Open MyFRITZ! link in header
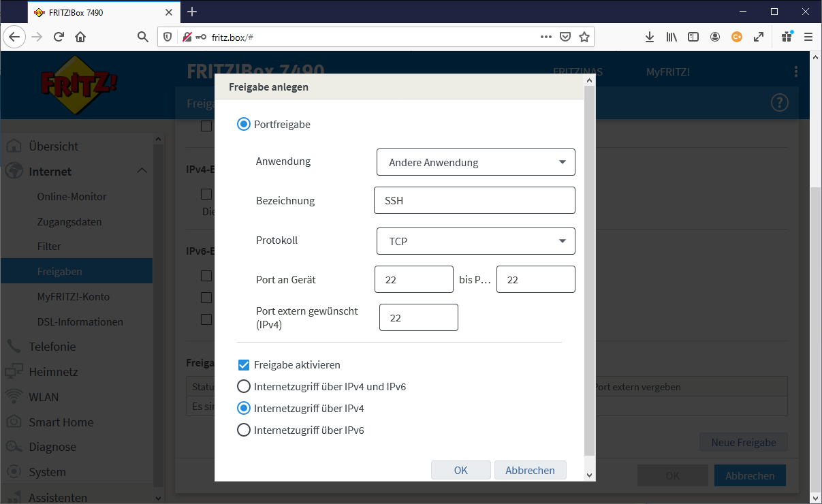The height and width of the screenshot is (504, 822). (668, 72)
